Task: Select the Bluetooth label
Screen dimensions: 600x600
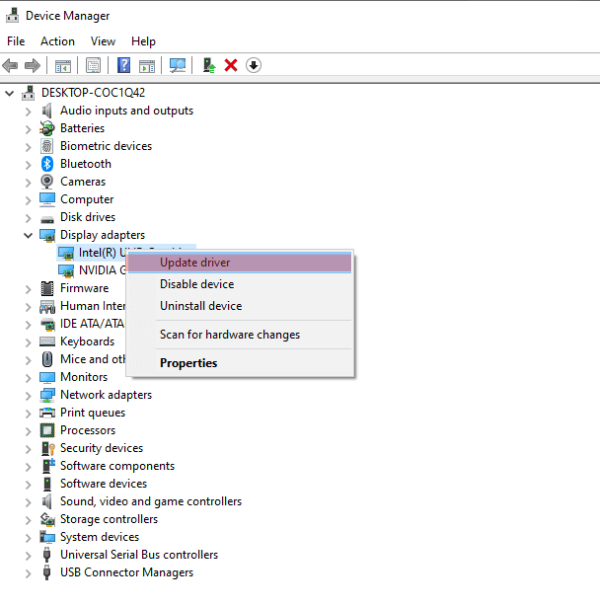Action: (86, 164)
